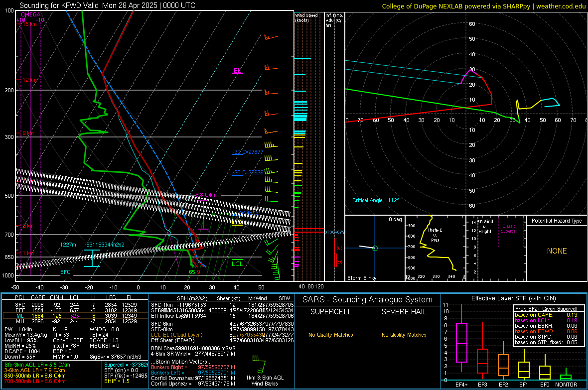
Task: Click the SARS - Sounding Analogue System heading
Action: (368, 300)
